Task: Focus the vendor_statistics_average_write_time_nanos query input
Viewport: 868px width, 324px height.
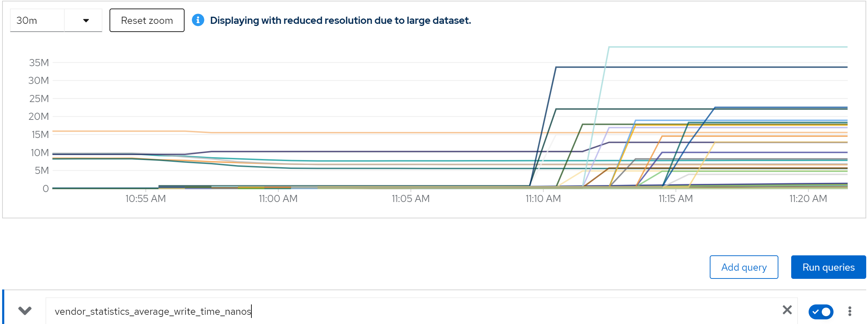Action: coord(391,311)
